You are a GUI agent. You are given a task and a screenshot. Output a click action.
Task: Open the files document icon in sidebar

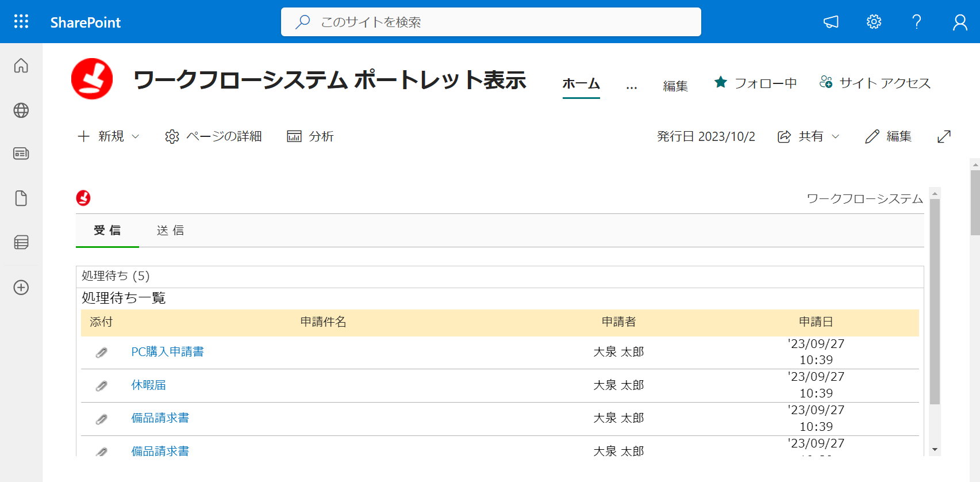coord(21,198)
